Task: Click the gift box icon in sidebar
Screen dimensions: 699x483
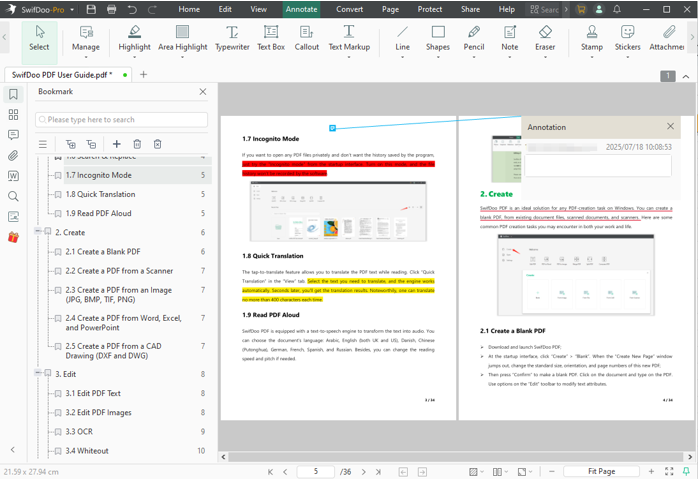Action: coord(13,237)
